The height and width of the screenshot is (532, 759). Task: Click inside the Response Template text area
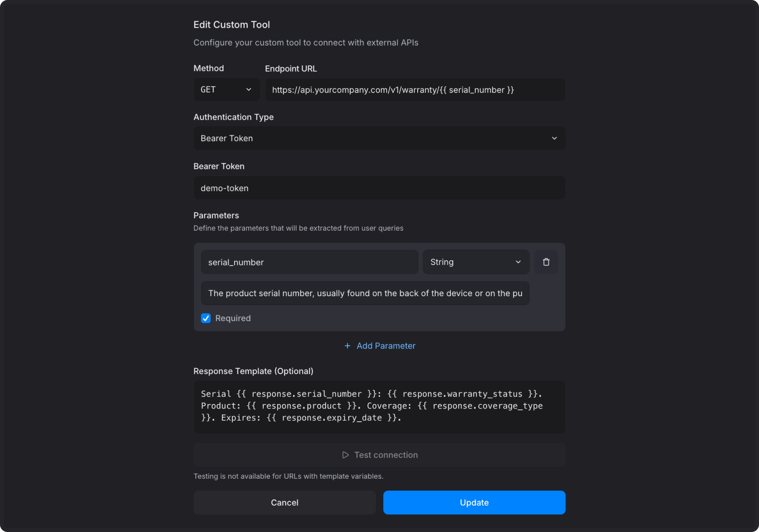click(x=379, y=407)
